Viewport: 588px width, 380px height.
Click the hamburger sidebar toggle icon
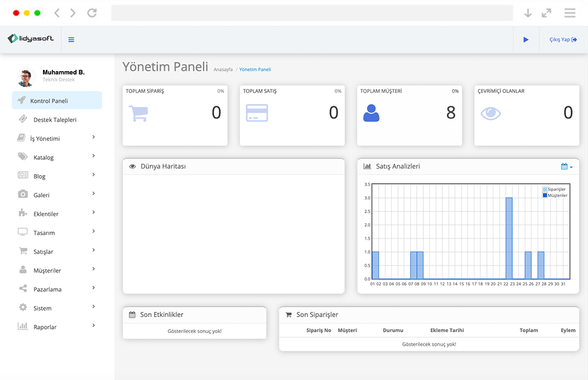[x=71, y=40]
